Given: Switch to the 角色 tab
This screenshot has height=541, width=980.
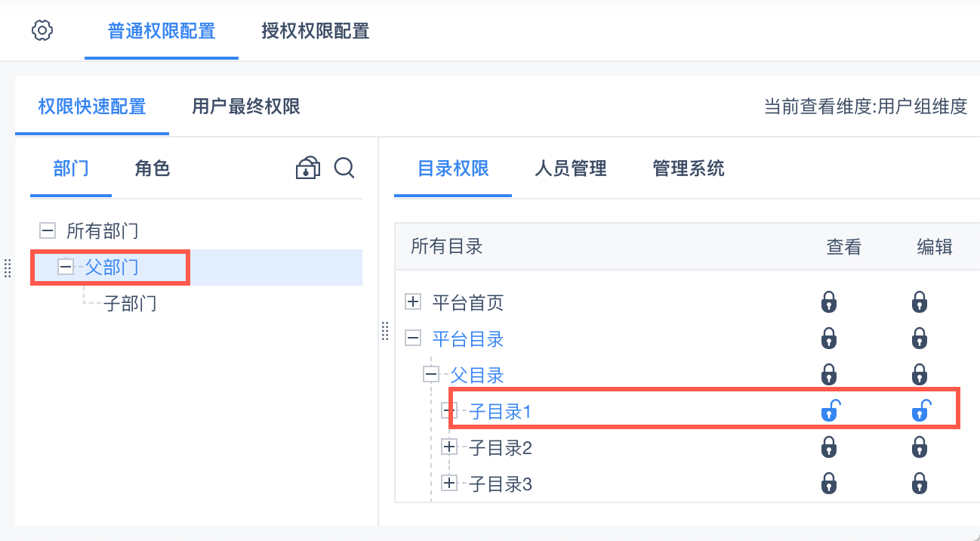Looking at the screenshot, I should 153,168.
